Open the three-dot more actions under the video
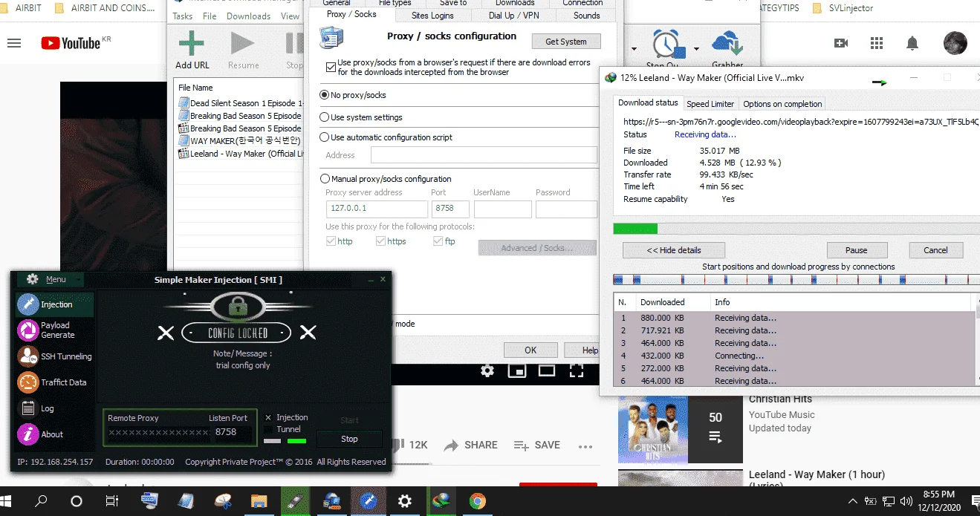This screenshot has width=980, height=516. [x=585, y=445]
